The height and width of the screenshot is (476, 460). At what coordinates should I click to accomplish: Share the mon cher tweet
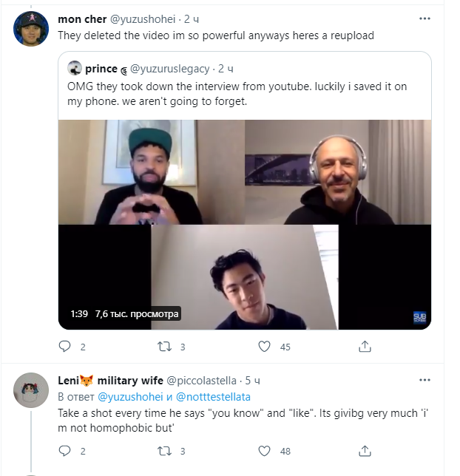pos(365,346)
